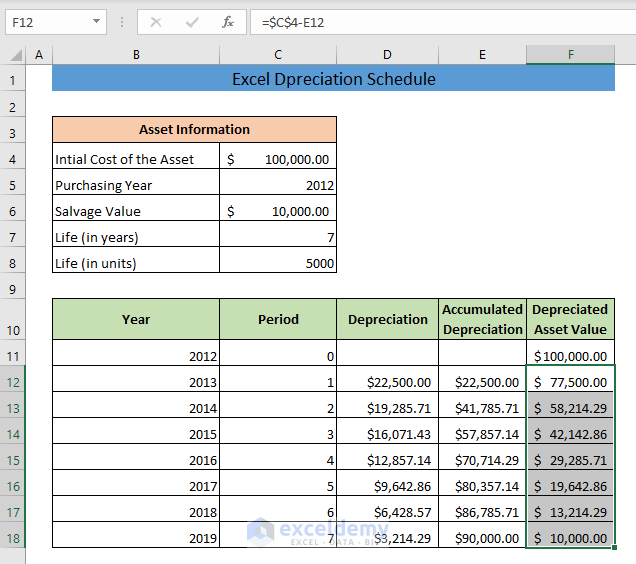636x564 pixels.
Task: Click the Life (in units) value 5000
Action: point(277,263)
